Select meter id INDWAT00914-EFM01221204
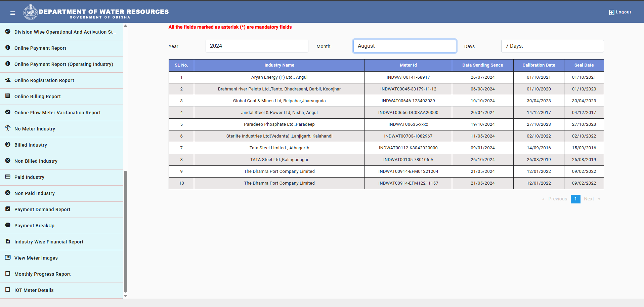This screenshot has height=307, width=644. [x=408, y=171]
